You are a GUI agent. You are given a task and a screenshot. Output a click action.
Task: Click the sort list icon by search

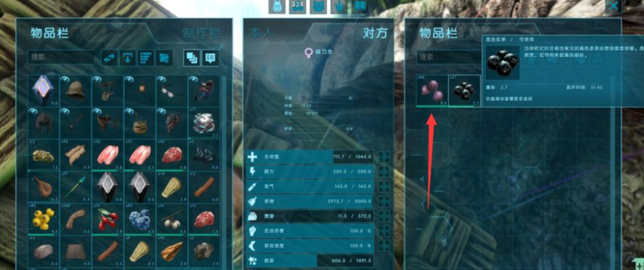pos(146,58)
